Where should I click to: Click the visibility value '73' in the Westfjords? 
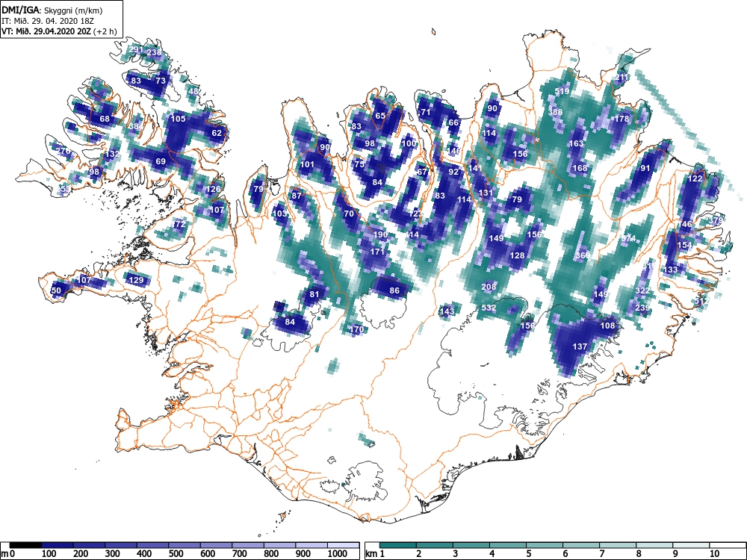pos(161,81)
